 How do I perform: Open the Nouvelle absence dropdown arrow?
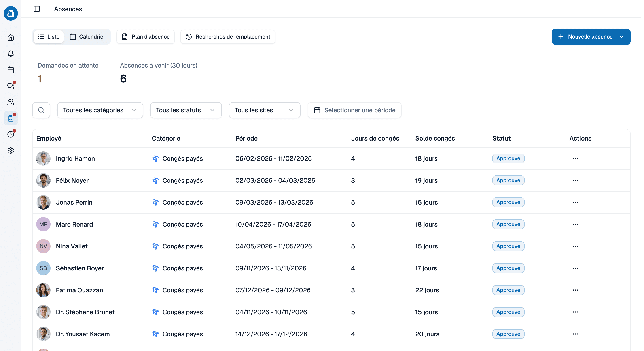pos(622,37)
